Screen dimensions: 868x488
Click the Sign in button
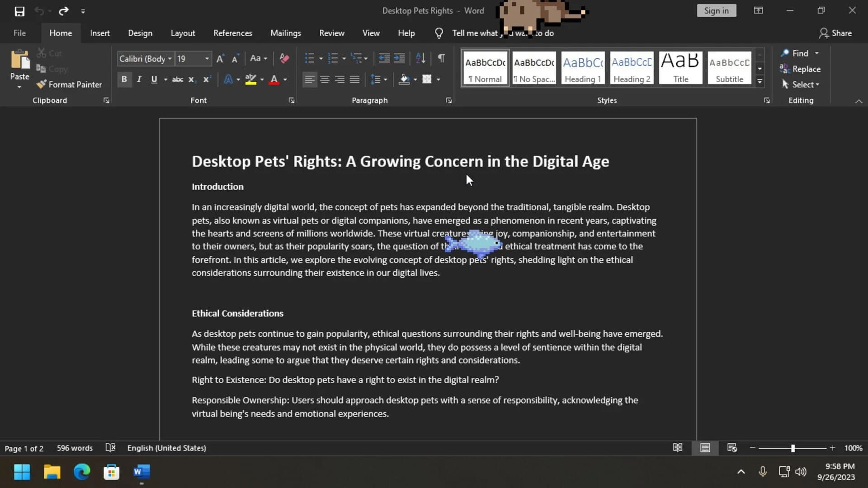(x=717, y=10)
